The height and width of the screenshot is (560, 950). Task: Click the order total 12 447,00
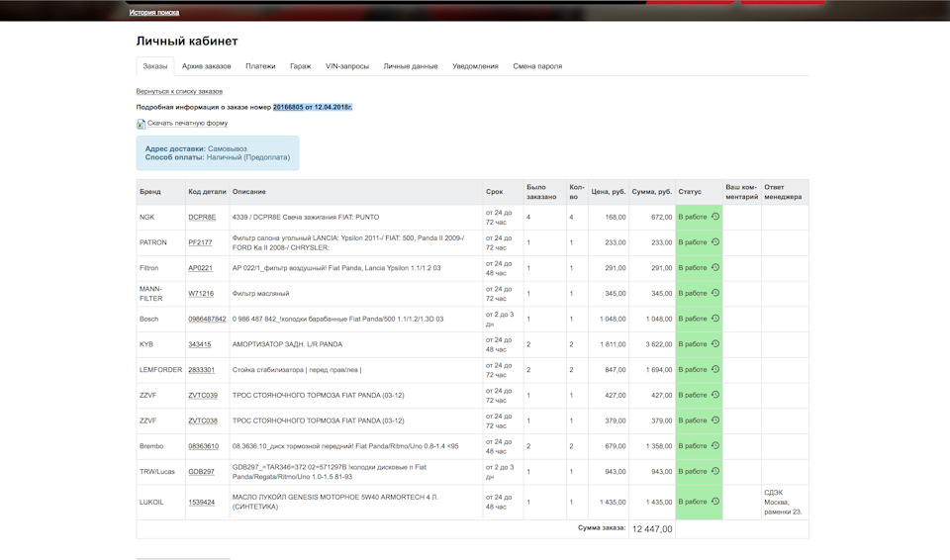click(x=652, y=529)
